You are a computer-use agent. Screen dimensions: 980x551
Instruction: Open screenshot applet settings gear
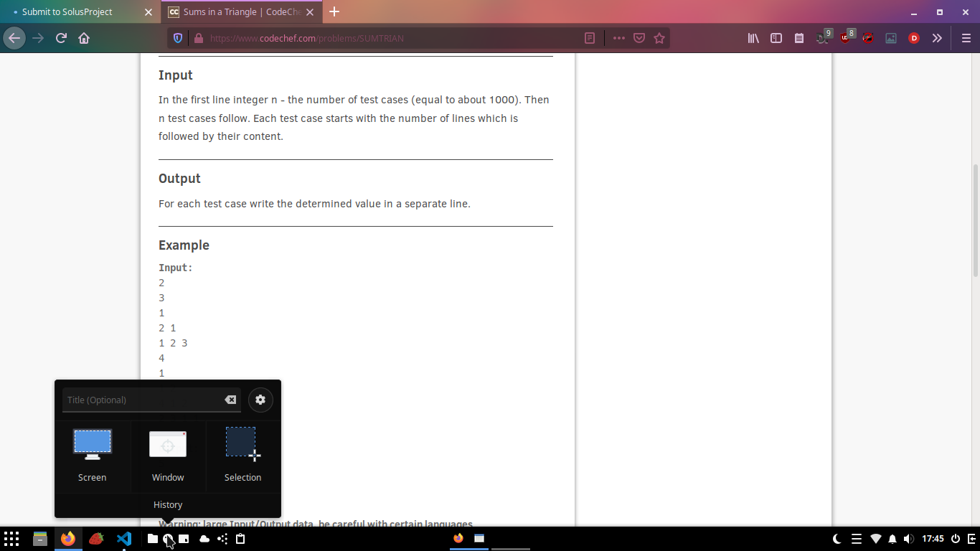pyautogui.click(x=260, y=400)
